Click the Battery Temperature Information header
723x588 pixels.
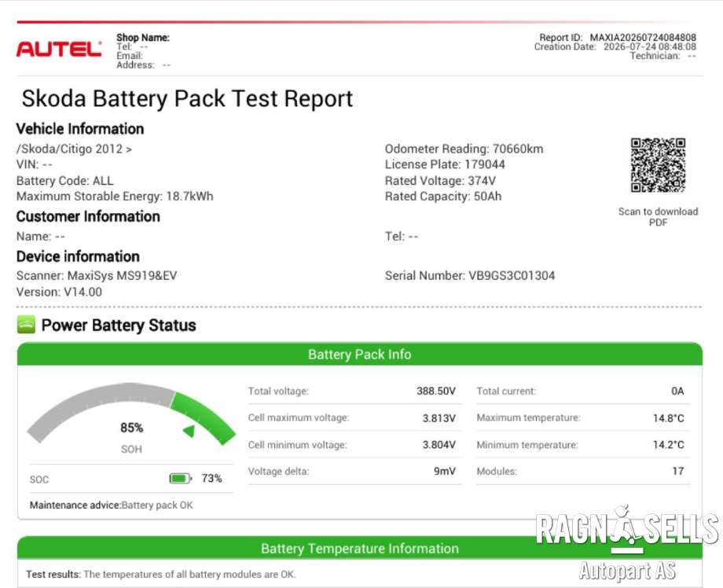pyautogui.click(x=360, y=549)
